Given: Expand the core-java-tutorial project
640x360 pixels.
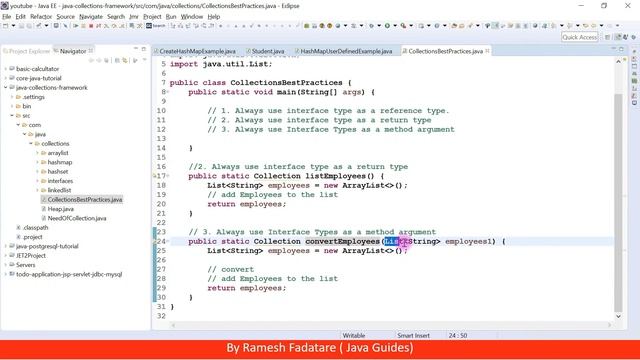Looking at the screenshot, I should coord(6,78).
